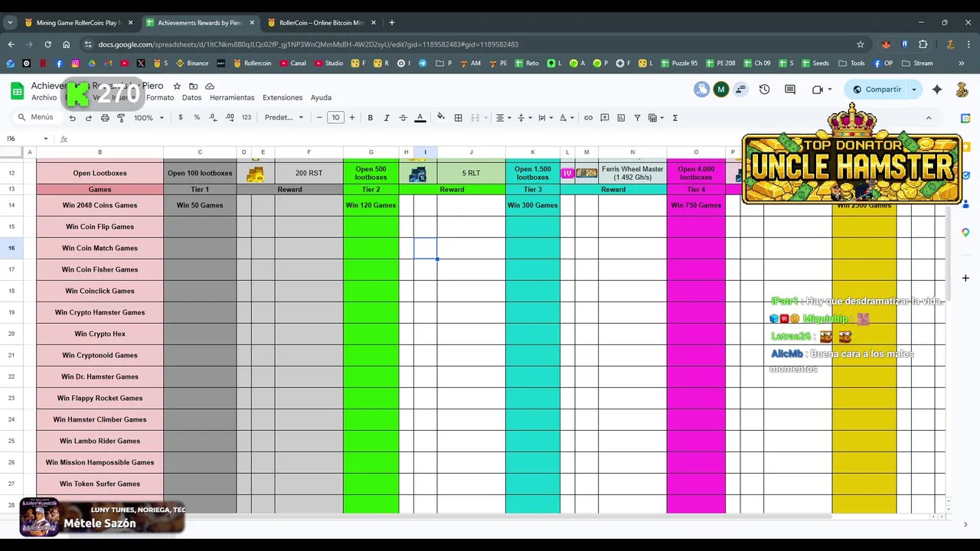
Task: Open the Herramientas menu
Action: coord(232,98)
